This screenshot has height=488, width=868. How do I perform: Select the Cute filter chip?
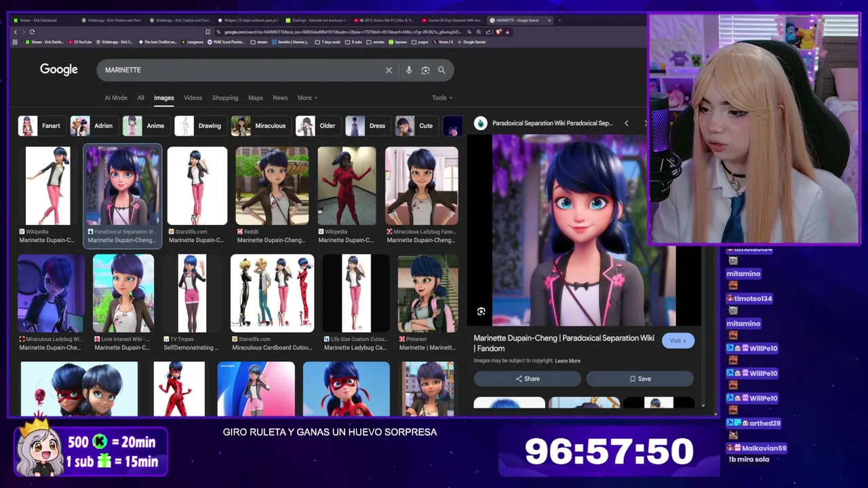pyautogui.click(x=416, y=125)
